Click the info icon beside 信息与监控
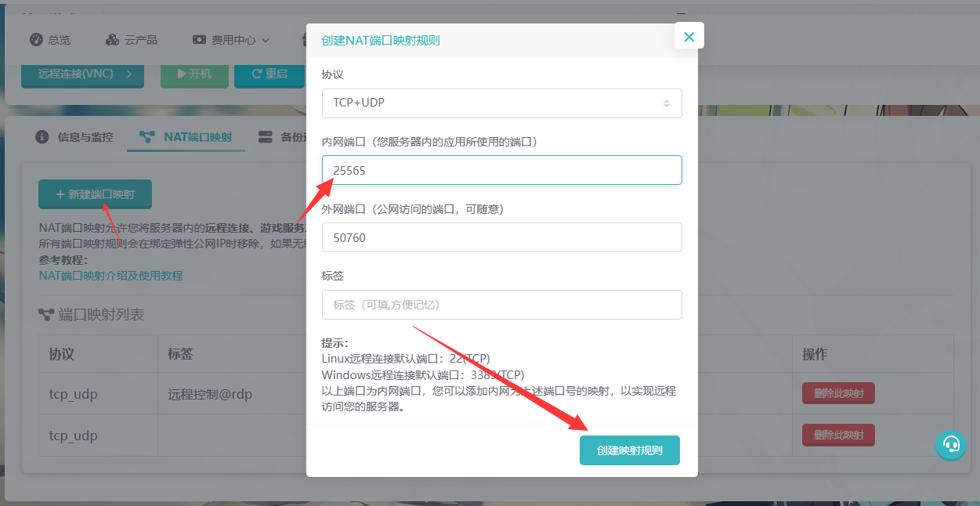This screenshot has width=980, height=506. click(x=42, y=137)
